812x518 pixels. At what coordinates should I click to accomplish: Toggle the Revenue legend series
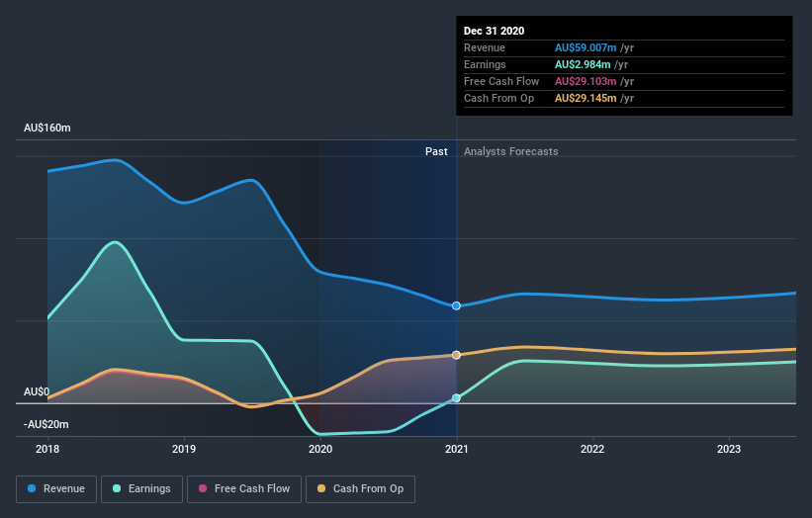click(x=56, y=489)
